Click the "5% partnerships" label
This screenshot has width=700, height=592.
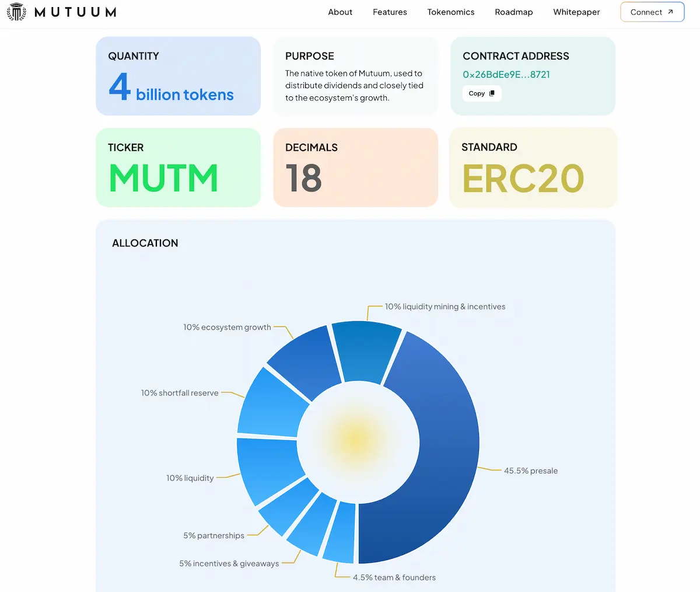pyautogui.click(x=214, y=536)
